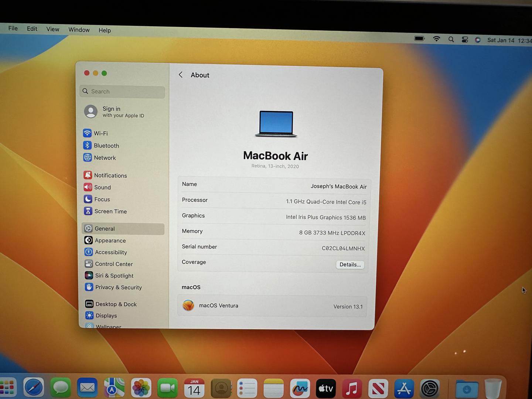The image size is (532, 399).
Task: Open Maps from the Dock
Action: pyautogui.click(x=114, y=388)
